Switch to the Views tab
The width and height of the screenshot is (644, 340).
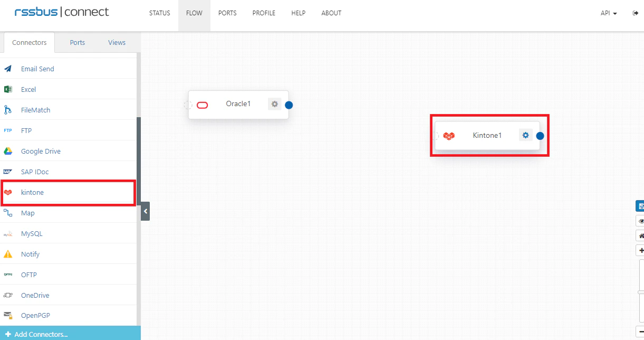click(x=117, y=43)
